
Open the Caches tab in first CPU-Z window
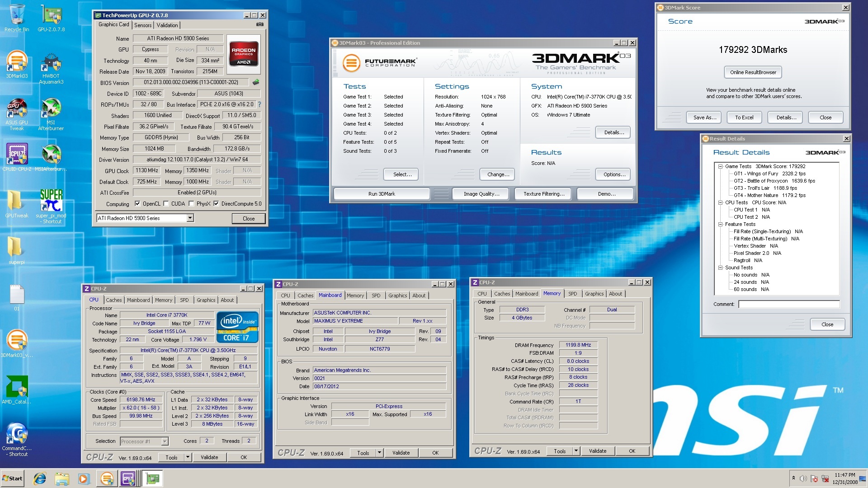click(x=113, y=300)
